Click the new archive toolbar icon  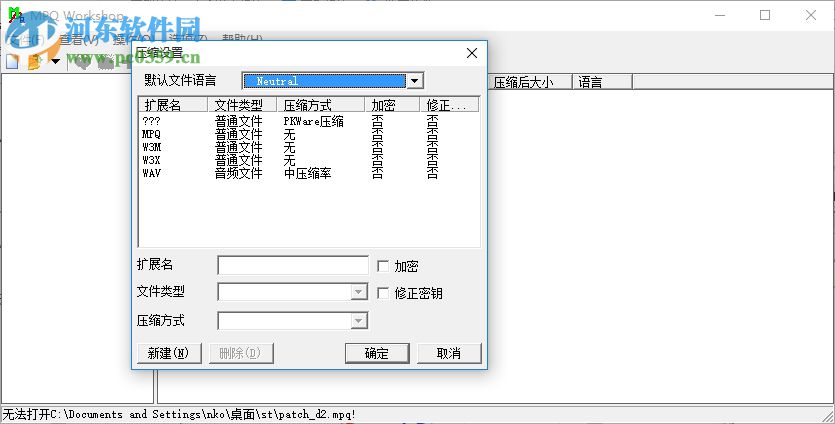(12, 61)
